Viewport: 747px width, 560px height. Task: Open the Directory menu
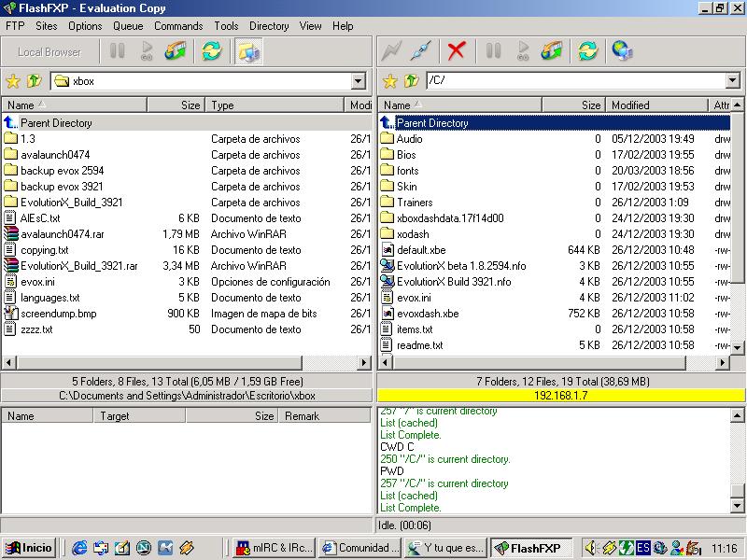(x=269, y=26)
